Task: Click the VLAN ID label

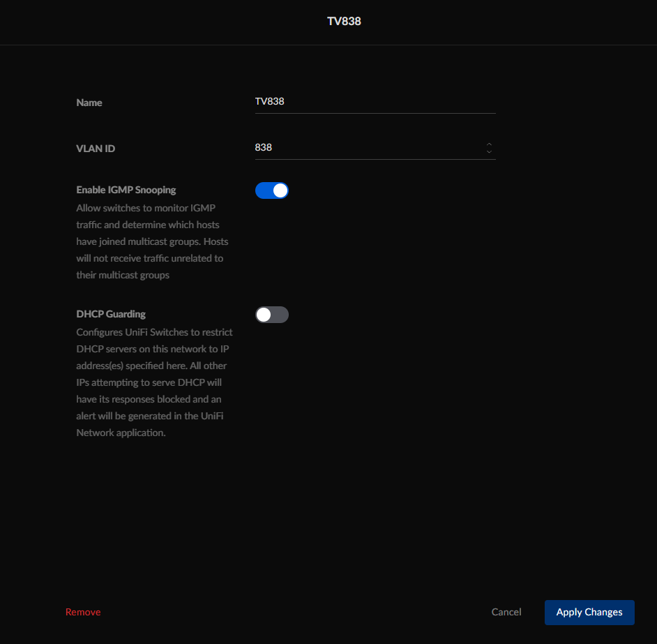Action: tap(96, 149)
